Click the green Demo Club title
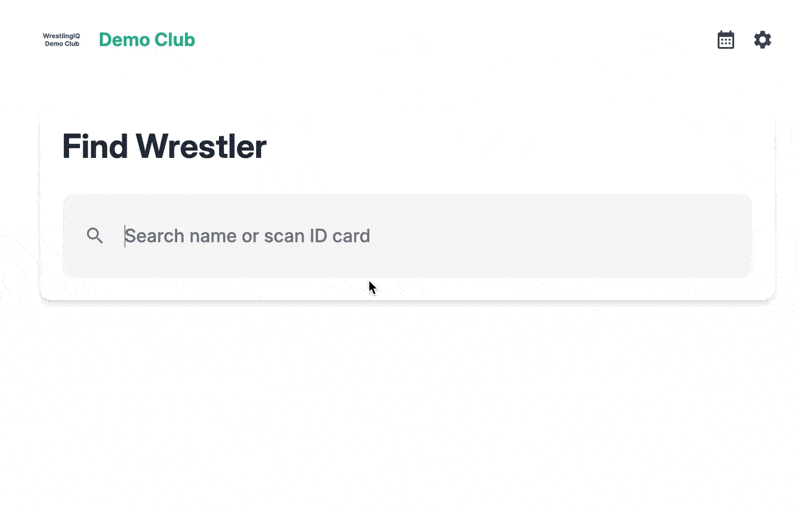 pos(147,40)
